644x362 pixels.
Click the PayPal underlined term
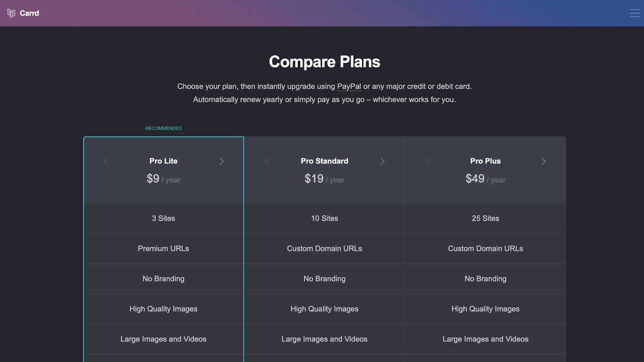[349, 86]
